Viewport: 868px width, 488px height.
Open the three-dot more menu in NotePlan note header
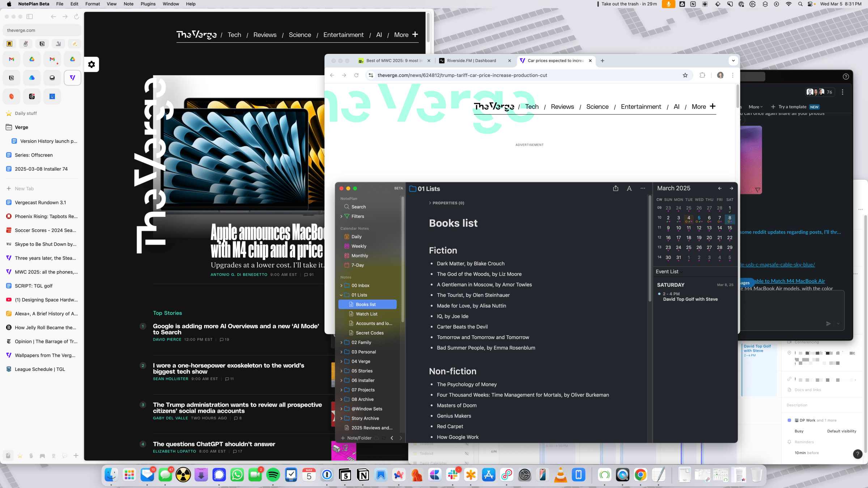(x=643, y=188)
